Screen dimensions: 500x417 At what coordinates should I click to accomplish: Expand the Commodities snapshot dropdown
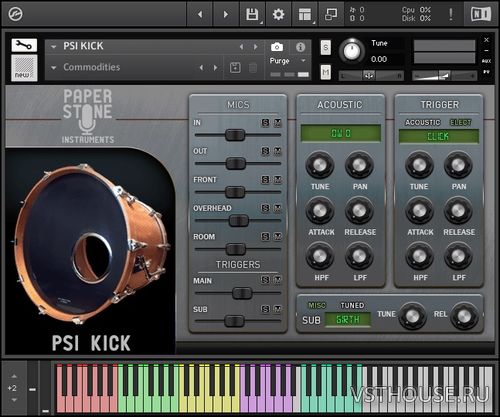point(54,68)
